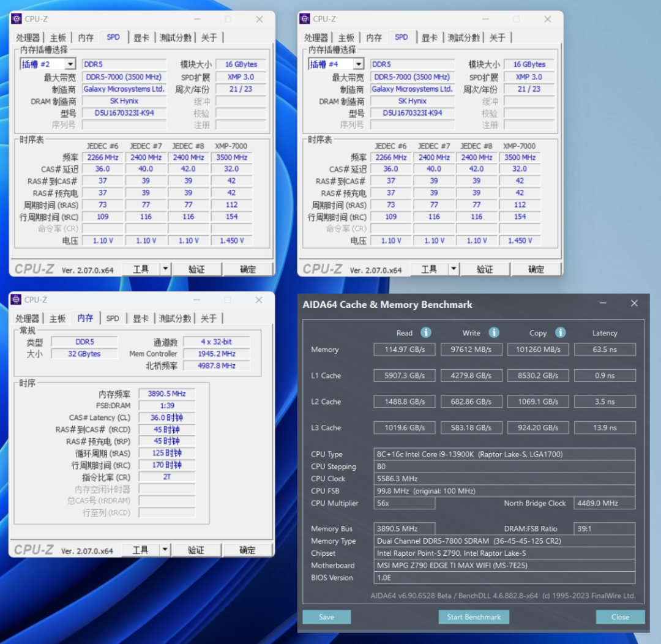Select SPD tab in memory (内存) tab CPU-Z window
The image size is (661, 644).
(x=113, y=318)
